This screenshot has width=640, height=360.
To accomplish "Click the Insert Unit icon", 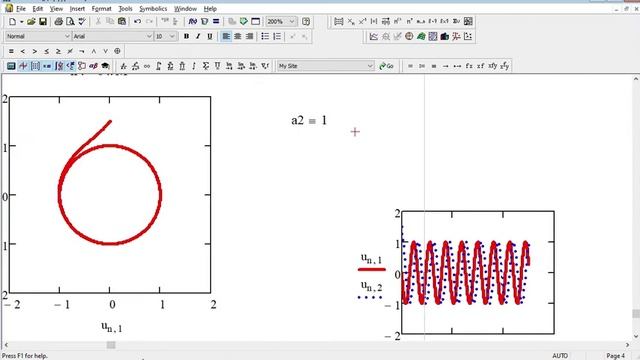I will pos(204,22).
